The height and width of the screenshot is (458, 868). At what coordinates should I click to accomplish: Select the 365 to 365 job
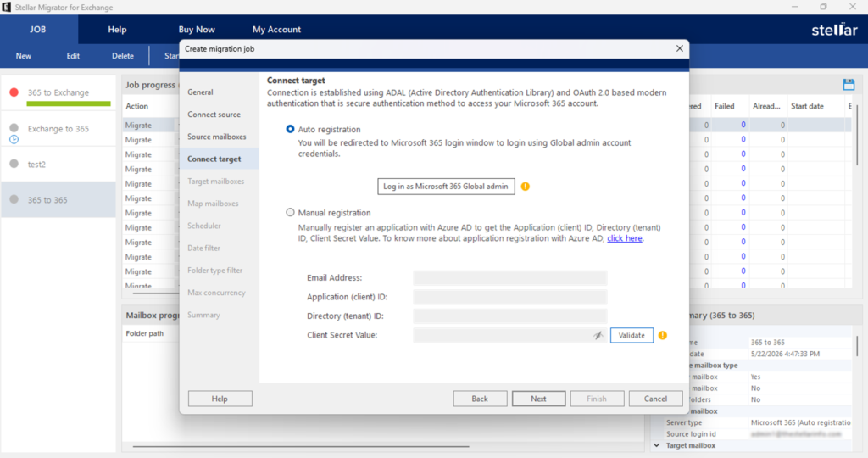click(x=58, y=200)
